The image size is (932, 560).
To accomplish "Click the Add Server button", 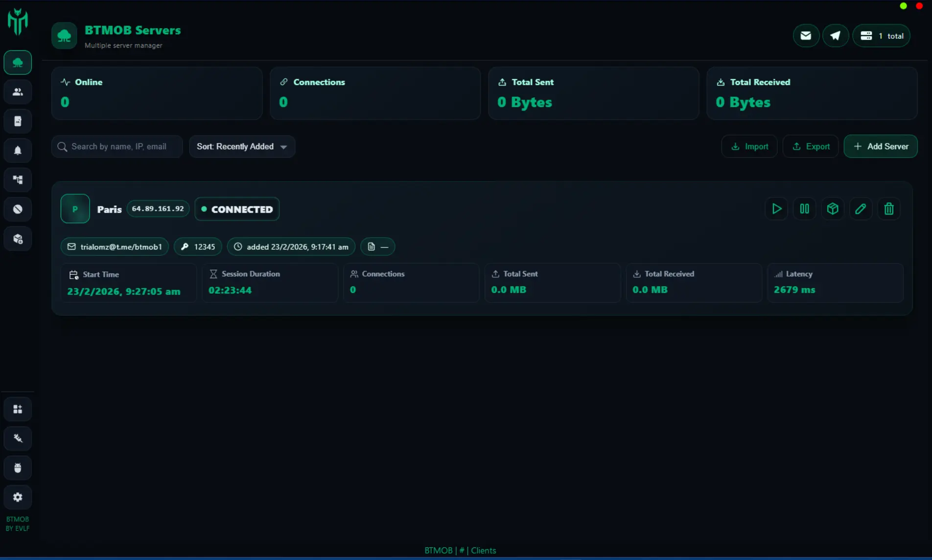I will [x=880, y=146].
